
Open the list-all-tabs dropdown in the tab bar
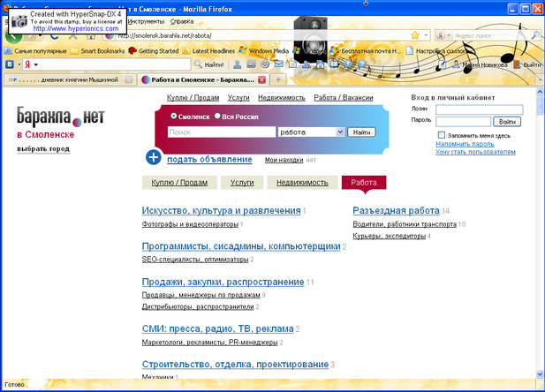540,79
